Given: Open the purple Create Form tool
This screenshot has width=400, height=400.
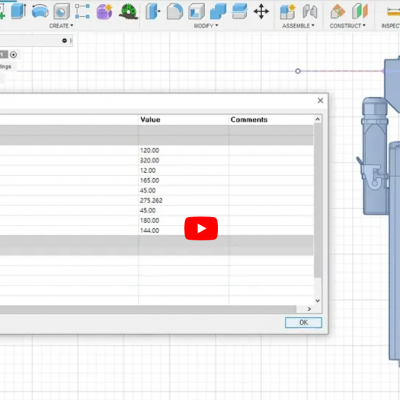Looking at the screenshot, I should click(x=104, y=11).
